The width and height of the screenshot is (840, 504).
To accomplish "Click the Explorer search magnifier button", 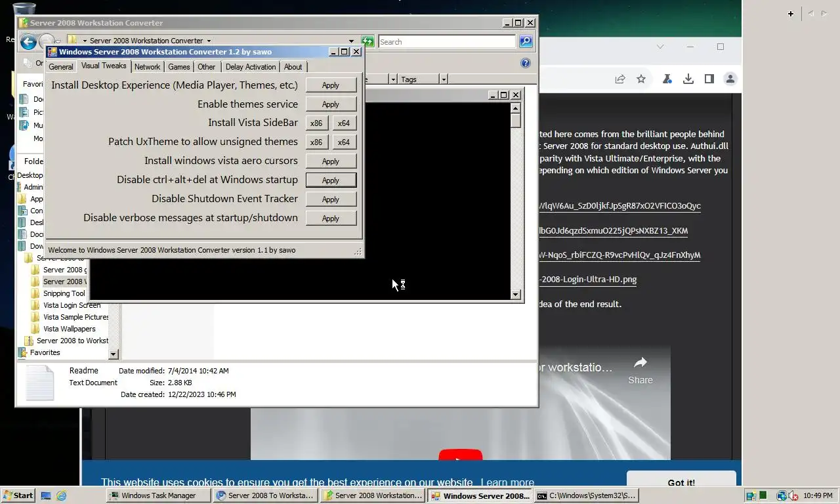I will [526, 41].
